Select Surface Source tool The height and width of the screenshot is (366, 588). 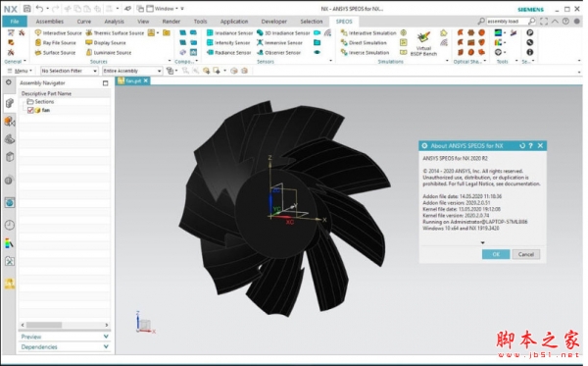(x=55, y=53)
